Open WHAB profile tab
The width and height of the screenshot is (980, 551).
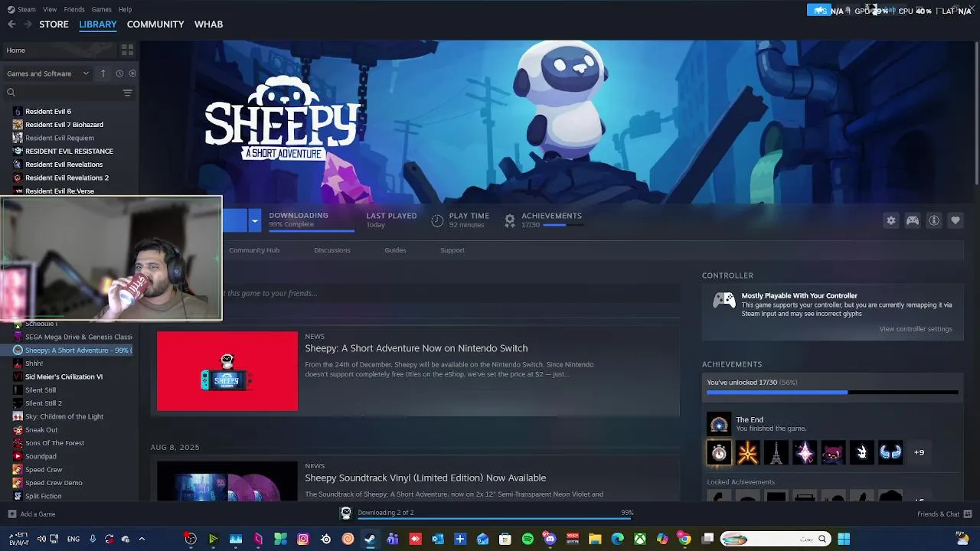point(208,24)
